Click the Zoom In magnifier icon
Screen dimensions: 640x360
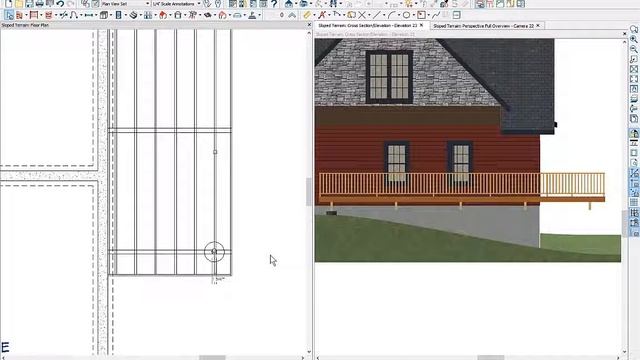click(633, 39)
